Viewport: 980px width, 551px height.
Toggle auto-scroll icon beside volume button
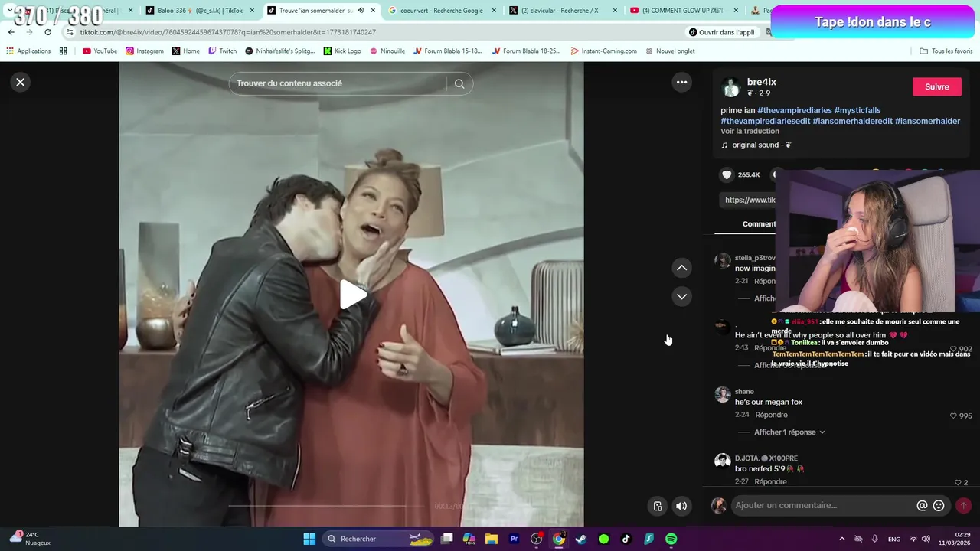[x=658, y=506]
